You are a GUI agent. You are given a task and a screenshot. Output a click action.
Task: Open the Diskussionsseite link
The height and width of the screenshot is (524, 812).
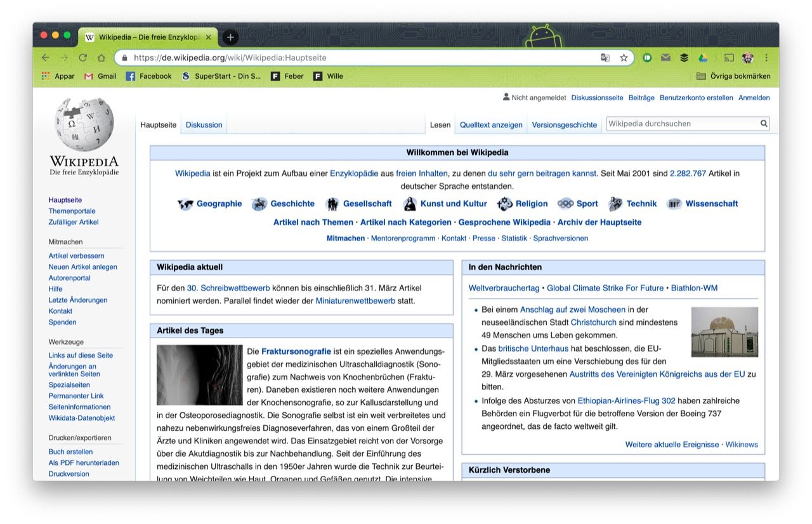[x=597, y=98]
